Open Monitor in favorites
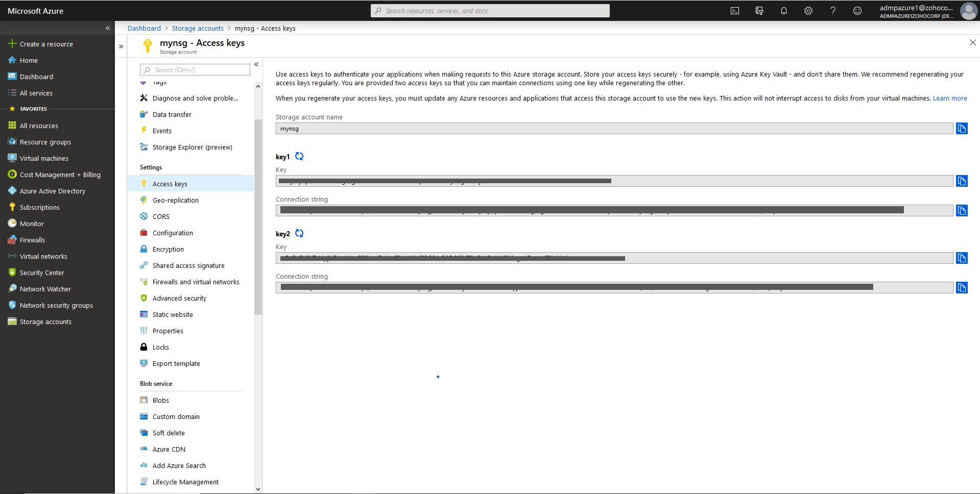Screen dimensions: 980x494 57,224
